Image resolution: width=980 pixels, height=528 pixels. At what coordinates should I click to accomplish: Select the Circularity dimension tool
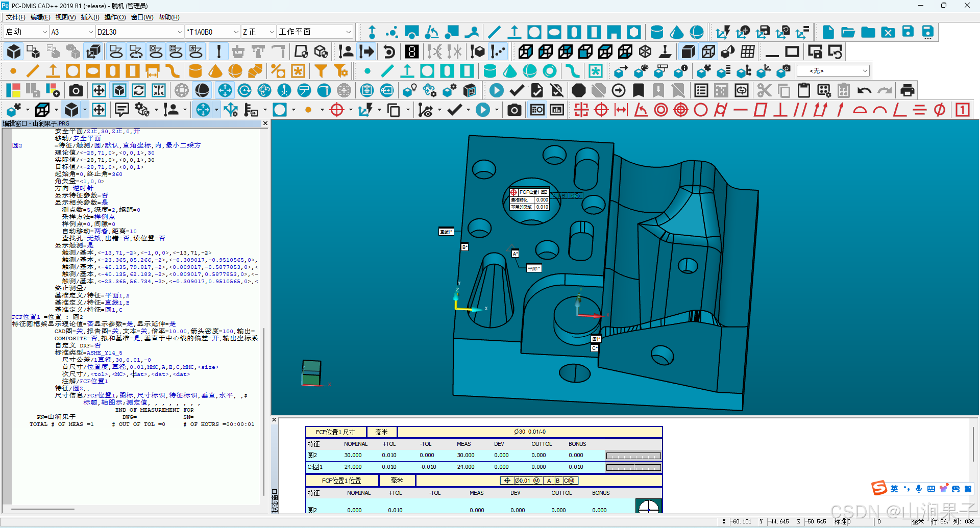click(701, 110)
